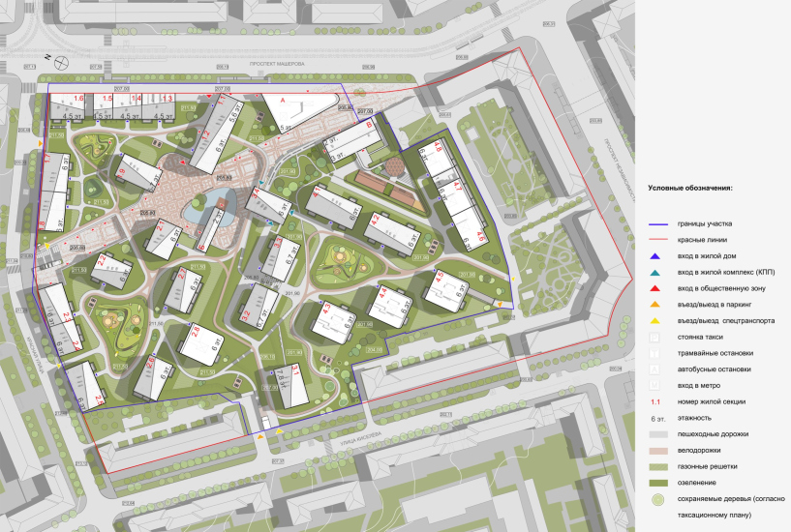Click the dark green озеленение color swatch
This screenshot has height=532, width=791.
[x=655, y=483]
